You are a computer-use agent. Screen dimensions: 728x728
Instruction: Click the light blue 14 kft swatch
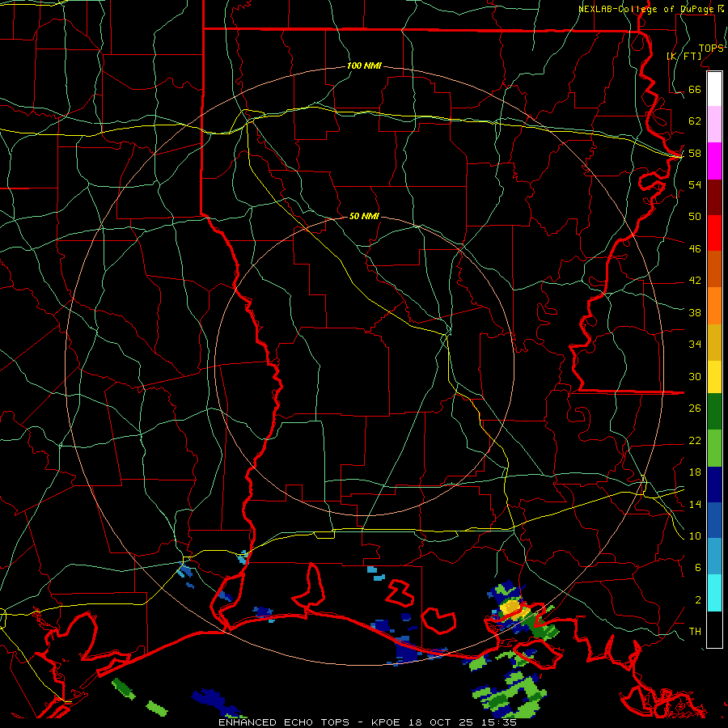click(x=714, y=557)
